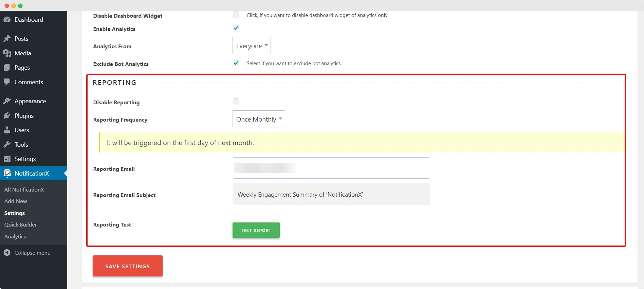Click into the Reporting Email input field
The image size is (644, 289).
pyautogui.click(x=331, y=168)
